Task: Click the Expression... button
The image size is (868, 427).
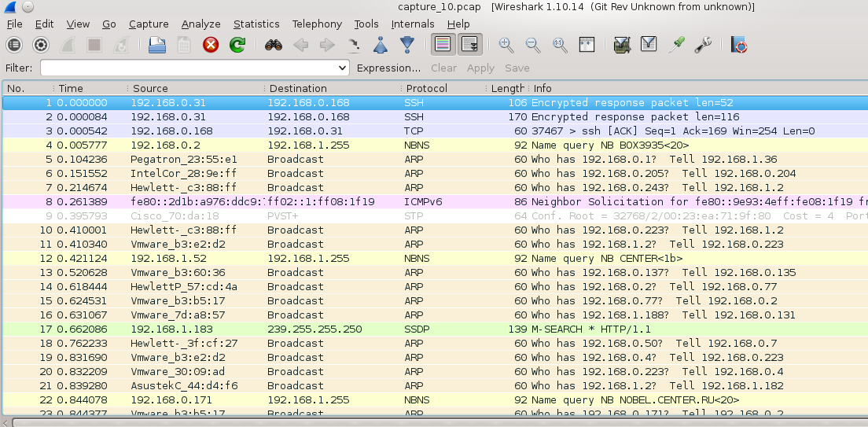Action: 388,68
